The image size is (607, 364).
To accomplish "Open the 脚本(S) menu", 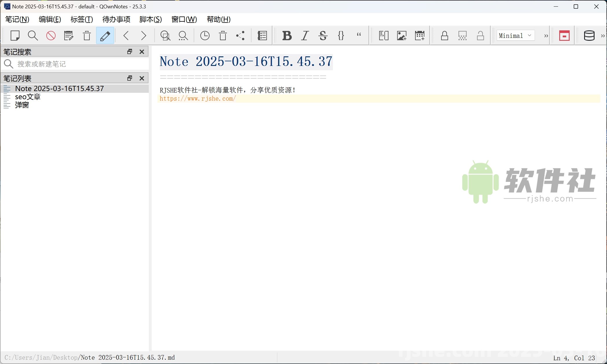I will [x=150, y=19].
